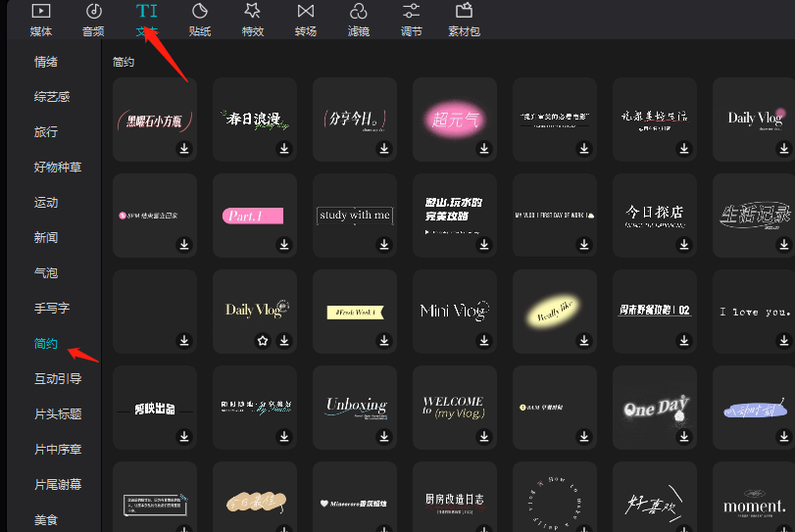795x532 pixels.
Task: Open the 滤镜 filters tab
Action: tap(359, 21)
